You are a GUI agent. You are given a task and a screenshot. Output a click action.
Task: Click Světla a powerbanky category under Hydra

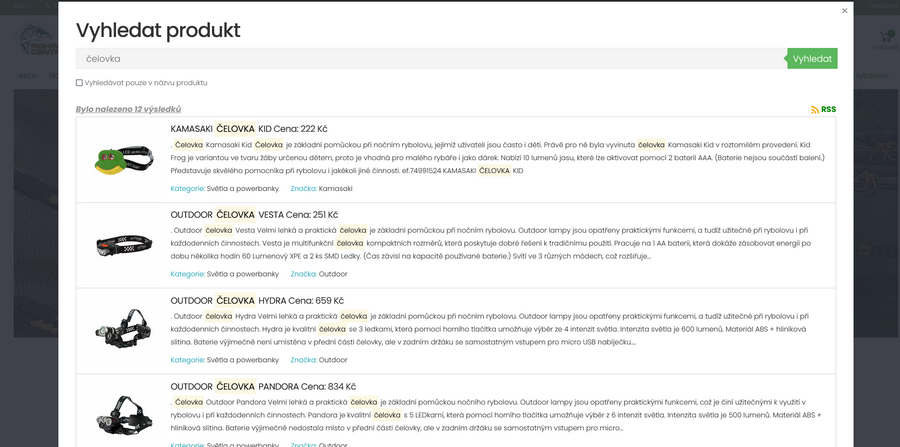click(x=243, y=359)
